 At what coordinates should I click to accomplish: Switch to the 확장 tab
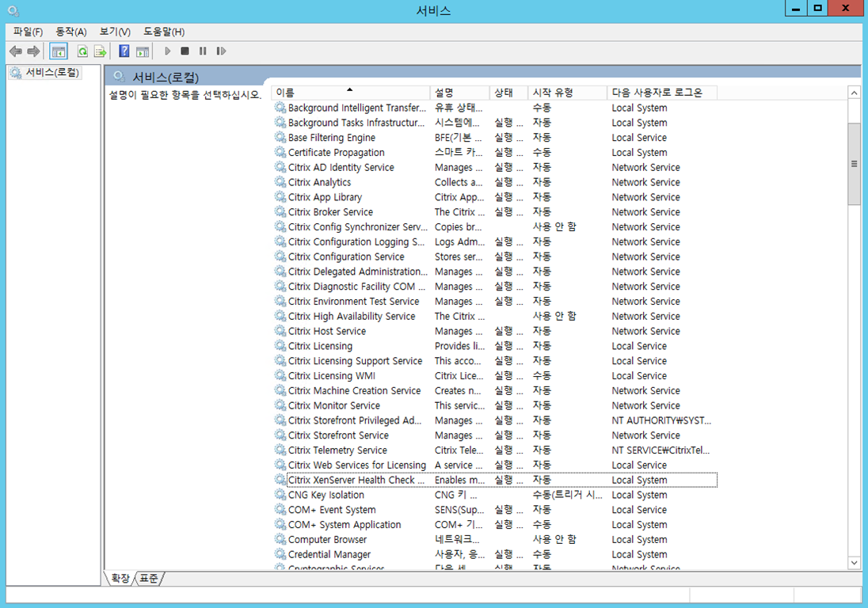click(x=120, y=578)
